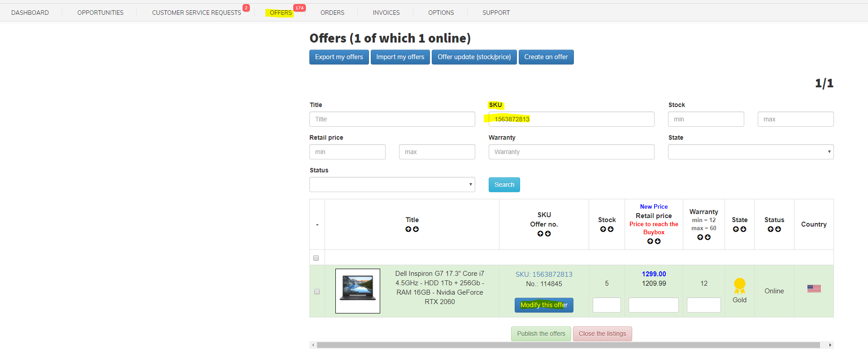Open Invoices tab
868x356 pixels.
(x=386, y=13)
